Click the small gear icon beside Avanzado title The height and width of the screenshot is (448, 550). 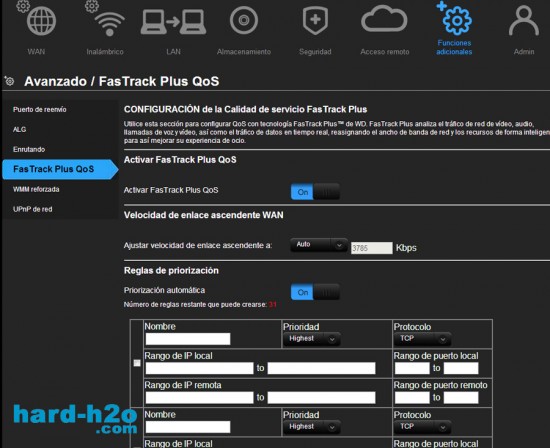click(9, 81)
